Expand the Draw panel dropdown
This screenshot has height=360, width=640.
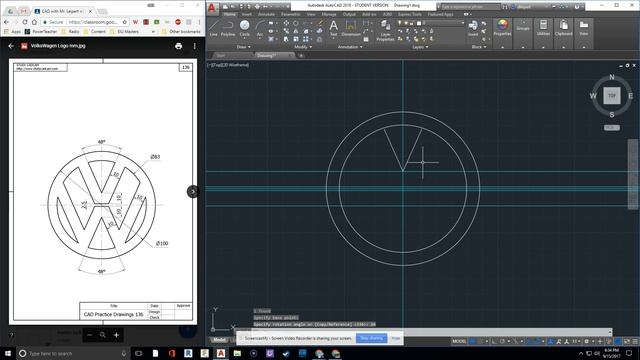click(x=244, y=47)
